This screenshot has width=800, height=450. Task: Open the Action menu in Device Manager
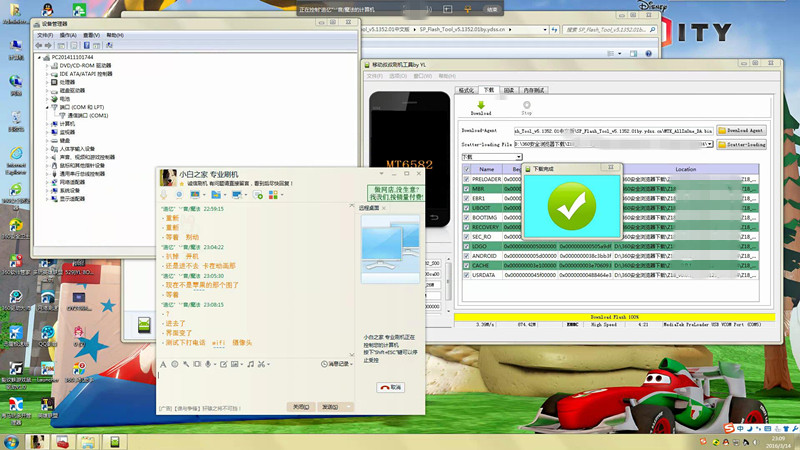[68, 35]
